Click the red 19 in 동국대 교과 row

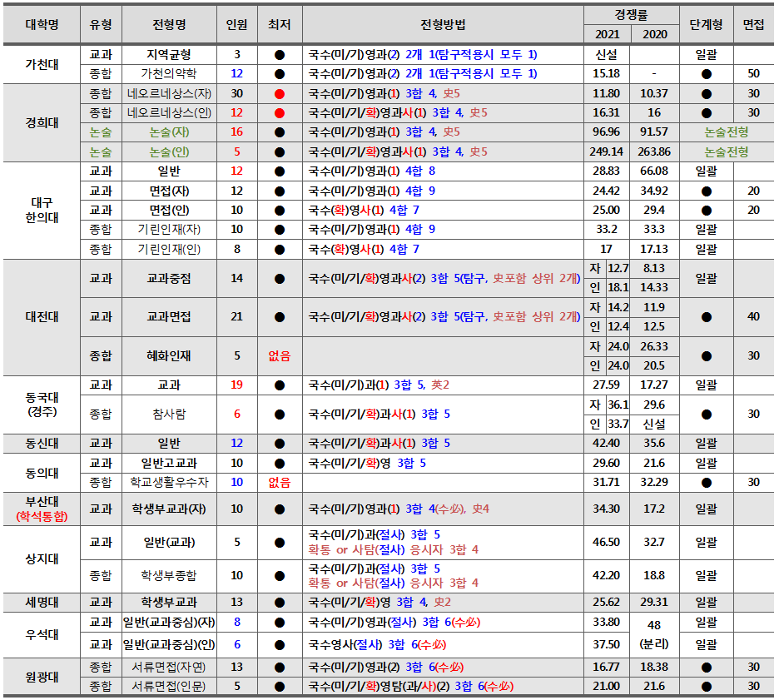236,385
